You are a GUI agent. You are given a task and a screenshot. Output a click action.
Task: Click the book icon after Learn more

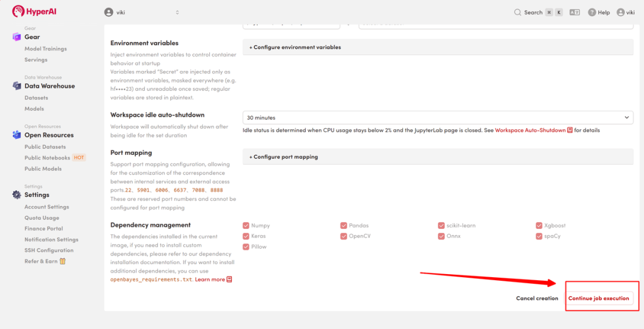(x=230, y=280)
